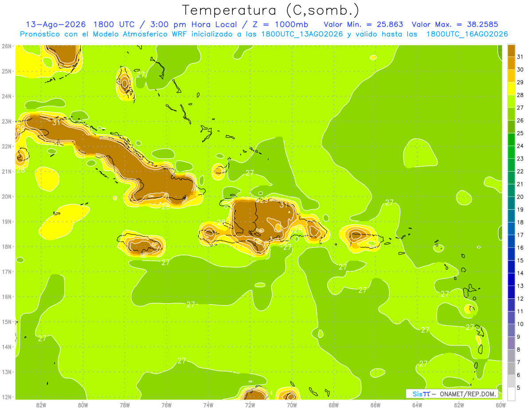The height and width of the screenshot is (411, 532).
Task: Click the title 'Temperatura (C,somb.)'
Action: (271, 10)
